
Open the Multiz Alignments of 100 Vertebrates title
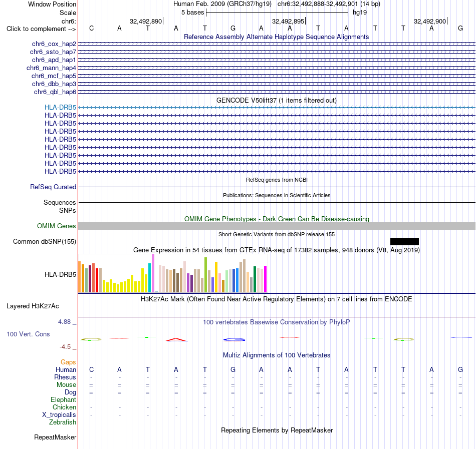tap(277, 355)
